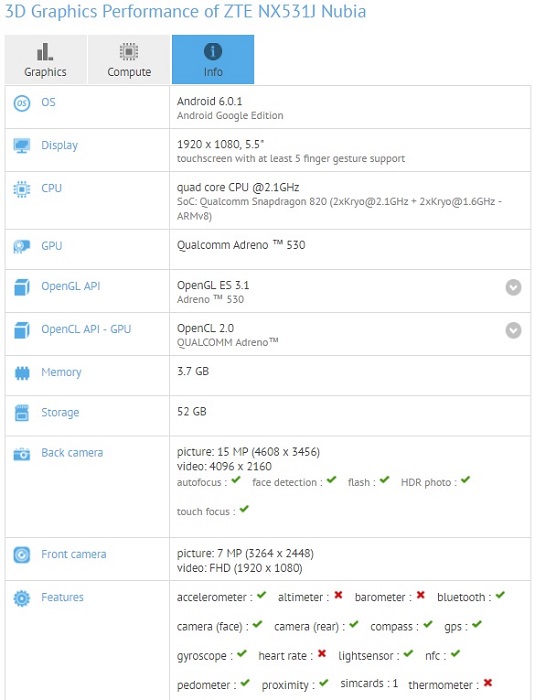This screenshot has width=535, height=700.
Task: Click the Front camera label
Action: click(74, 554)
